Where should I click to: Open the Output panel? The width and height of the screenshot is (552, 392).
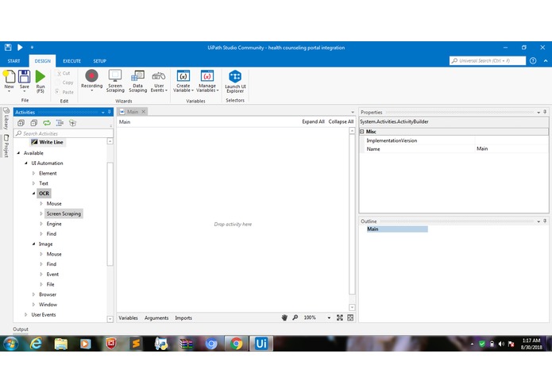[x=21, y=329]
